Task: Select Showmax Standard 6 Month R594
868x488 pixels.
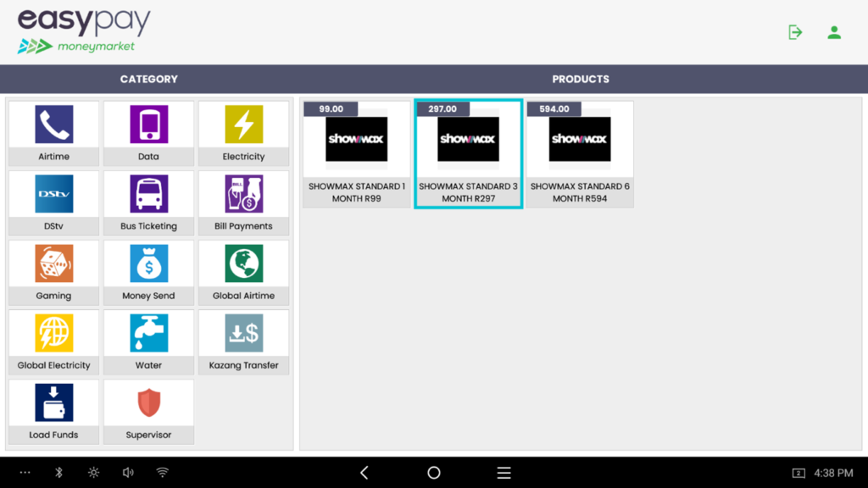Action: pyautogui.click(x=580, y=154)
